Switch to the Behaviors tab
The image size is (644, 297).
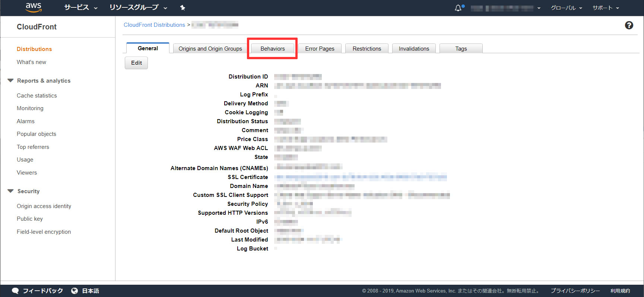tap(273, 48)
